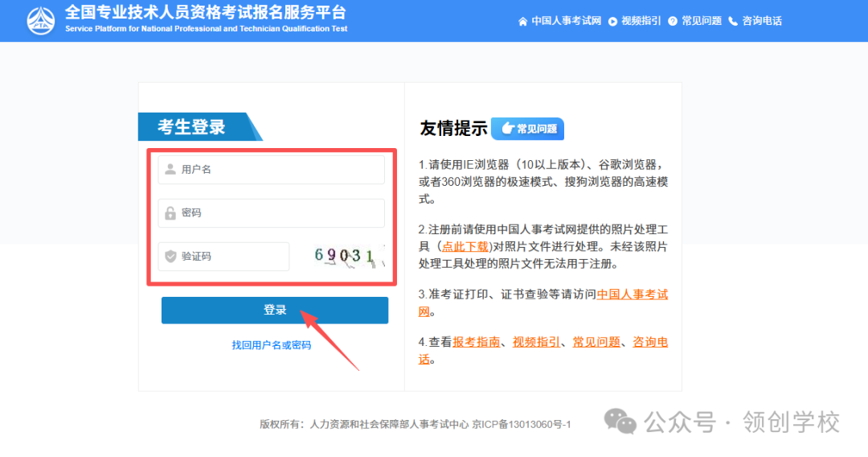
Task: Click the question mark icon beside 常见问题
Action: click(673, 22)
